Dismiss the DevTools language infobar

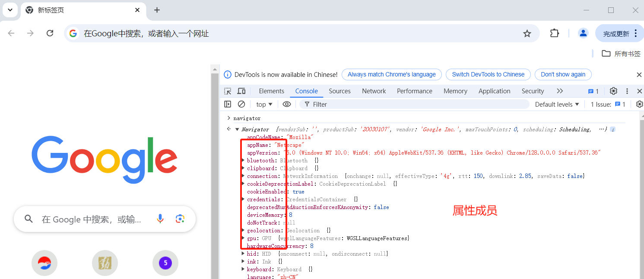[x=639, y=75]
